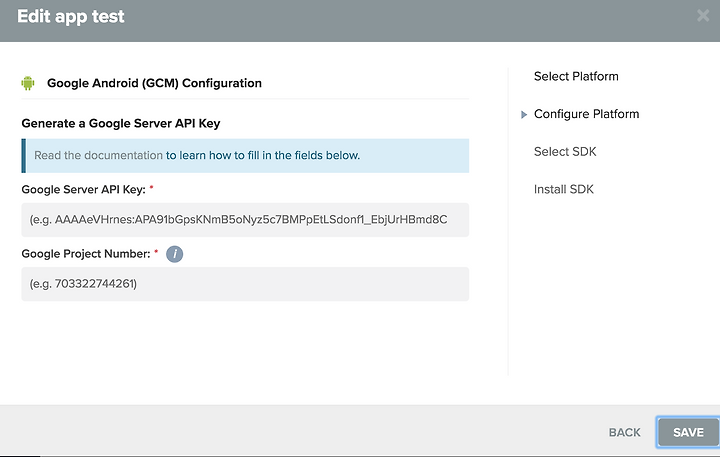Click the Save button
This screenshot has height=457, width=720.
coord(688,432)
